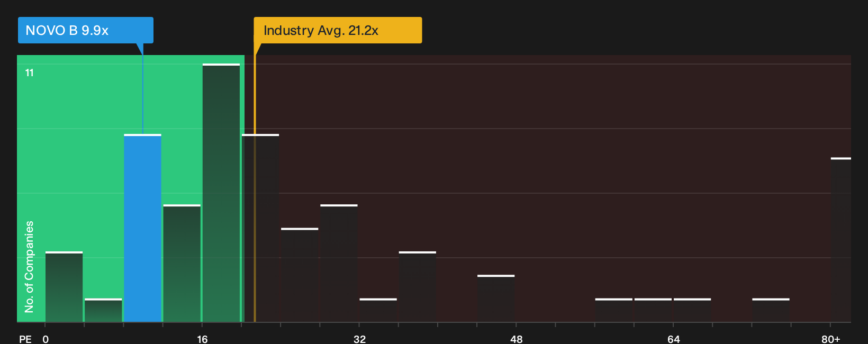Select the tallest bar reaching 11 companies
Image resolution: width=868 pixels, height=344 pixels.
coord(221,193)
